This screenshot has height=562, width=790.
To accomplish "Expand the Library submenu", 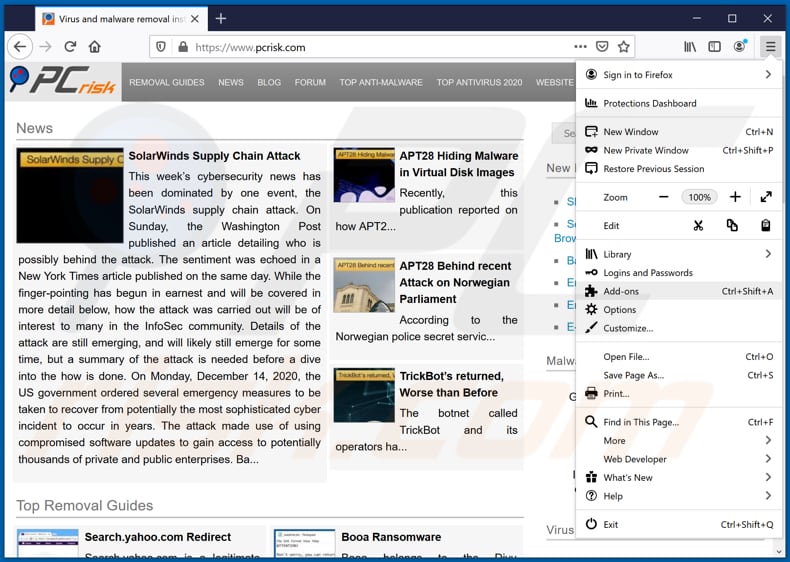I will click(x=678, y=255).
